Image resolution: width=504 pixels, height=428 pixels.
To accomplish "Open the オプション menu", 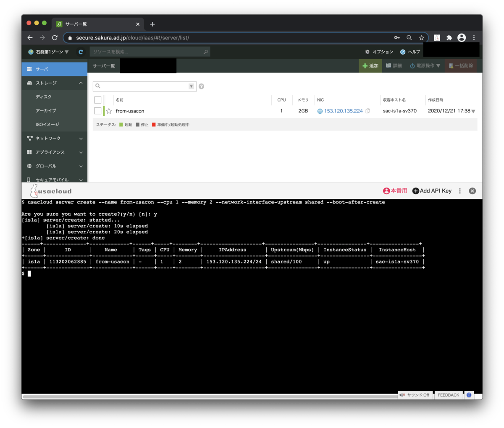I will point(379,52).
